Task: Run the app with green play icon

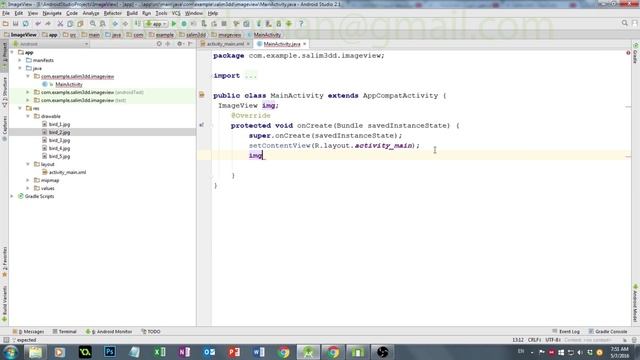Action: pyautogui.click(x=174, y=24)
